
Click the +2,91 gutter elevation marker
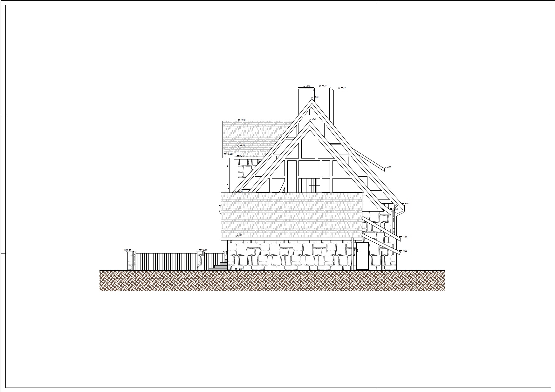pos(403,204)
